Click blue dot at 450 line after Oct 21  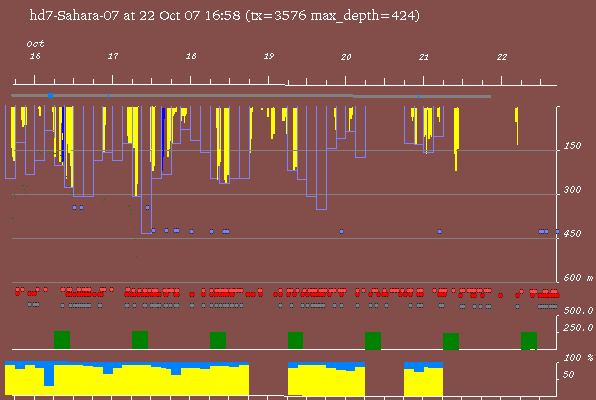coord(439,231)
